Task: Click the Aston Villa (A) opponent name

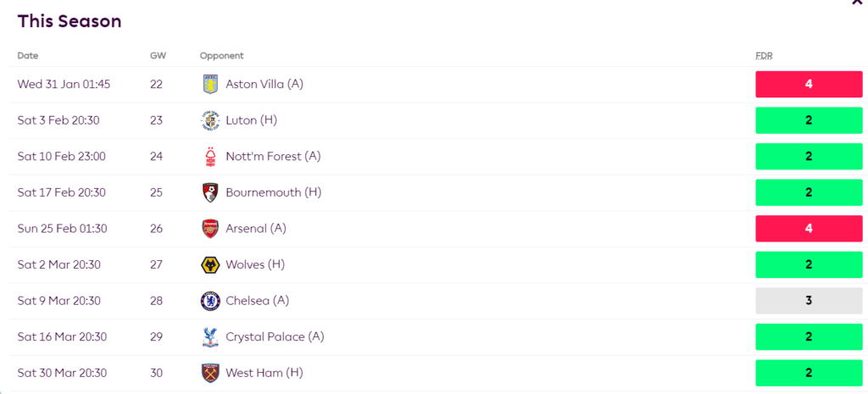Action: point(265,84)
